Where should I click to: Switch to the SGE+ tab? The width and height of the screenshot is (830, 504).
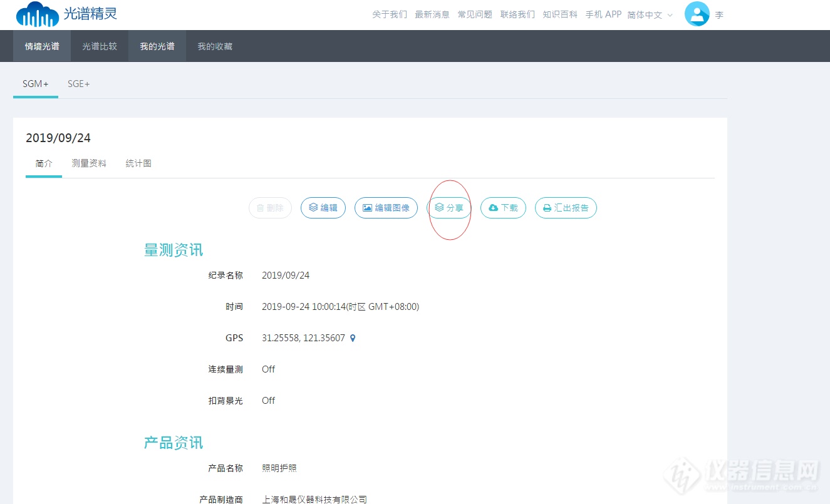point(79,84)
